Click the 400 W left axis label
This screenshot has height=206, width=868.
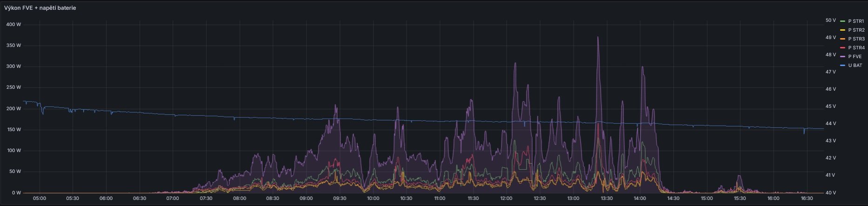(x=14, y=24)
